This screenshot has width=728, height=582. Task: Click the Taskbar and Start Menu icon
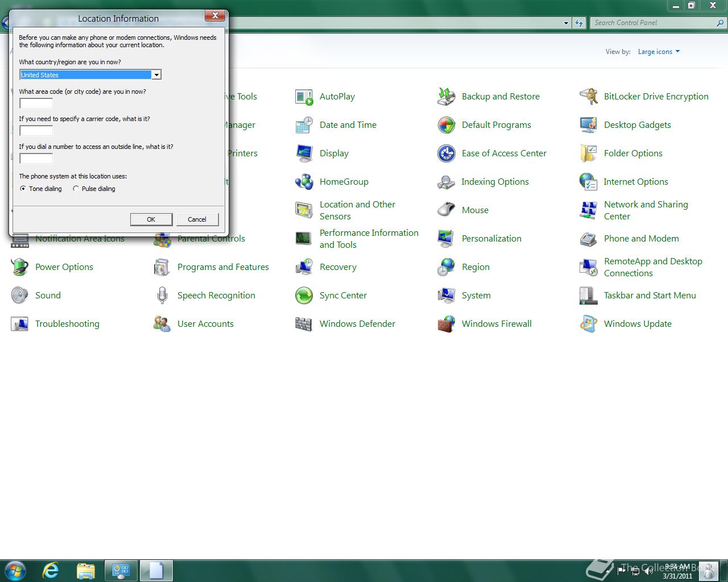[589, 296]
